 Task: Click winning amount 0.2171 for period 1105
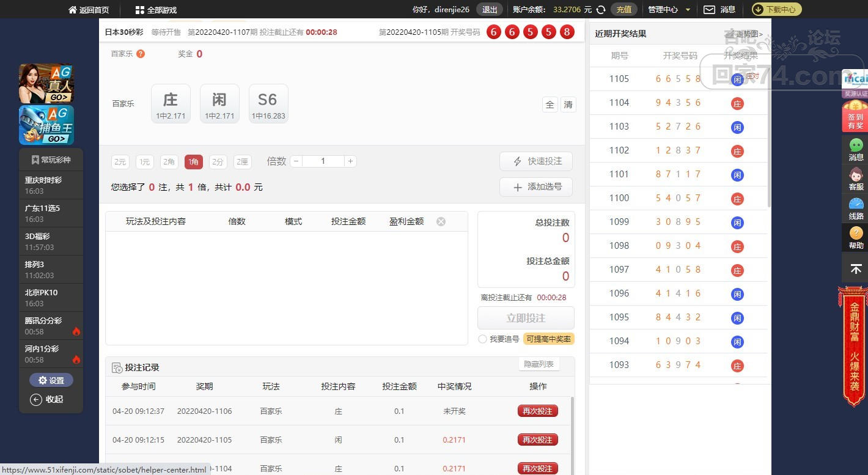click(454, 440)
